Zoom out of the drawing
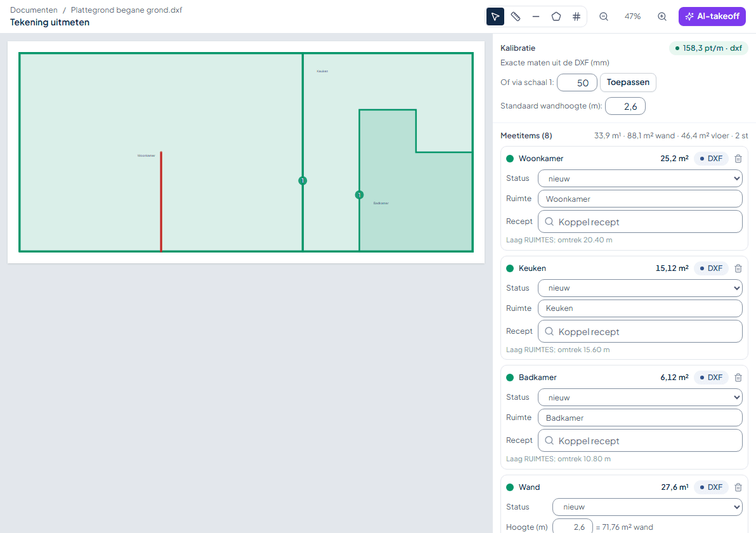This screenshot has width=756, height=533. (x=604, y=16)
